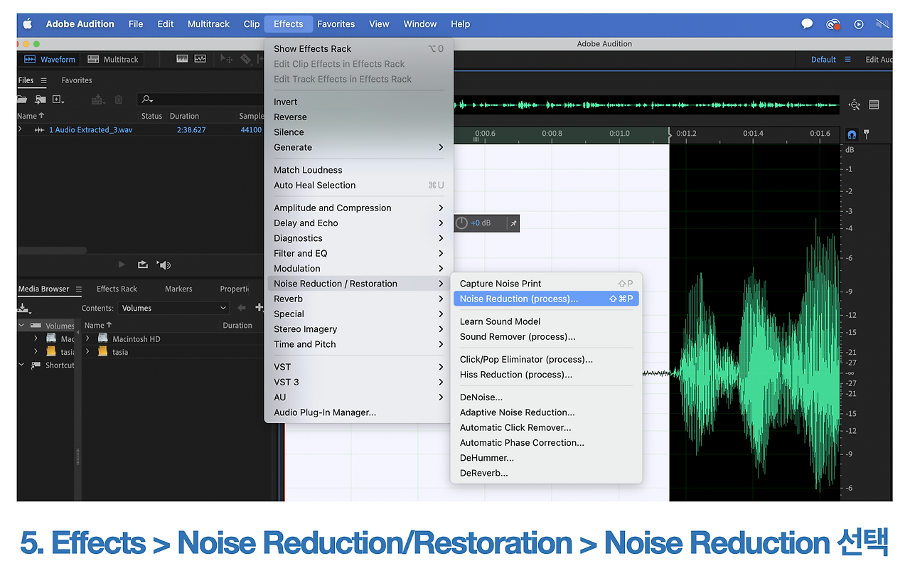Expand Macintosh HD in contents list

pyautogui.click(x=87, y=338)
